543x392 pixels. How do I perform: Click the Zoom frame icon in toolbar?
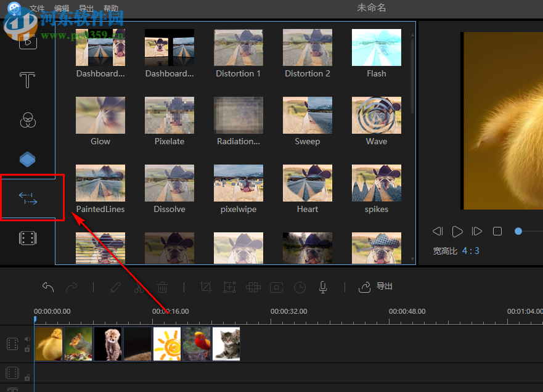(229, 287)
